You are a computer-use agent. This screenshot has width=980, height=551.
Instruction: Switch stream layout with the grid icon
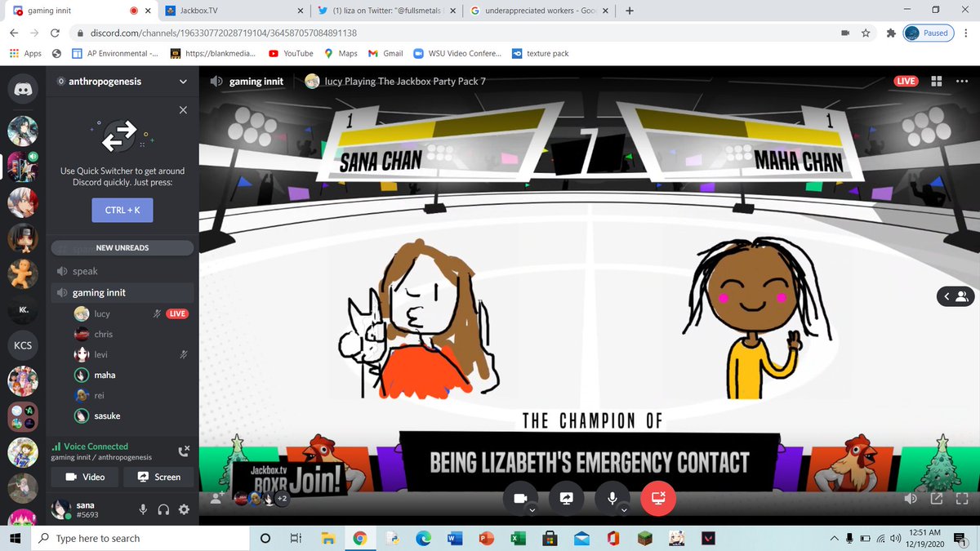click(936, 81)
